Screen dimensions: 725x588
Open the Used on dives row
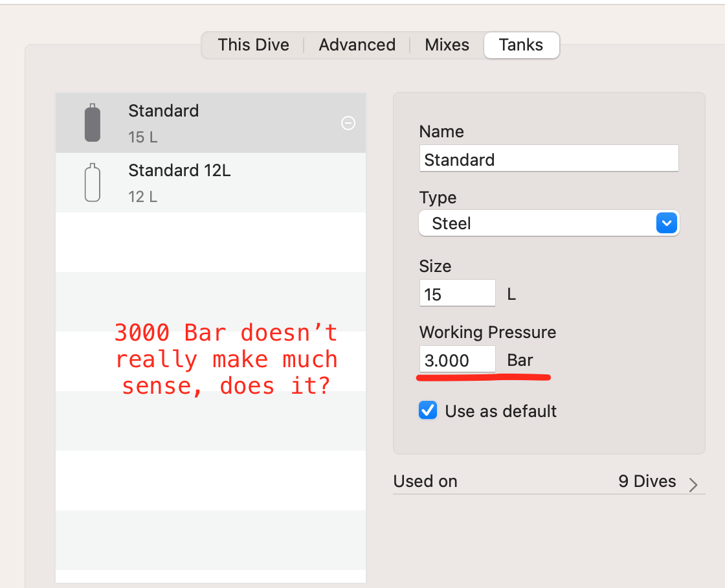click(548, 482)
